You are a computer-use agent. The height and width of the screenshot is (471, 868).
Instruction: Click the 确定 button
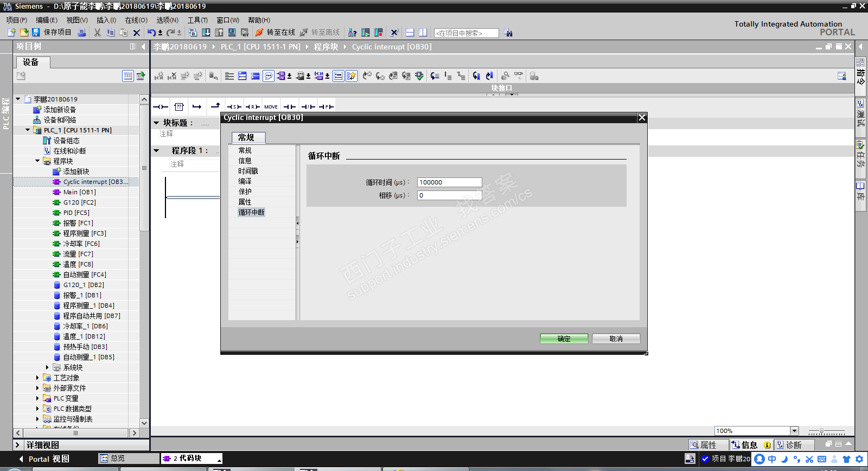[564, 339]
